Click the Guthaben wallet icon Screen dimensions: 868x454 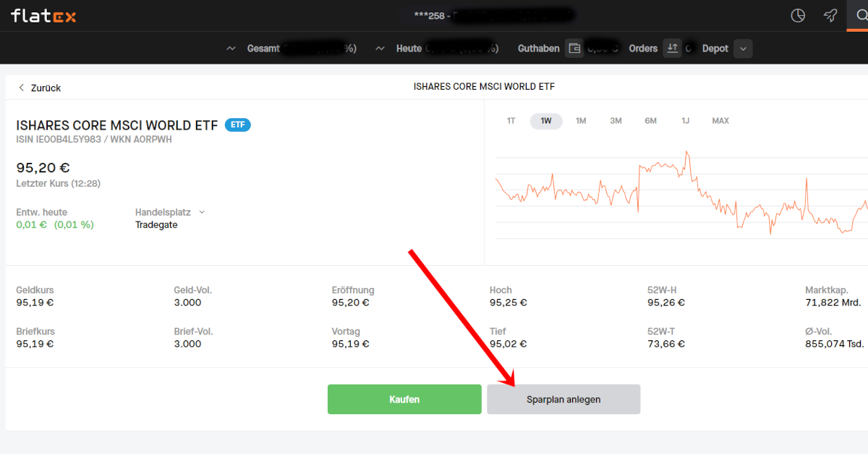(x=574, y=49)
